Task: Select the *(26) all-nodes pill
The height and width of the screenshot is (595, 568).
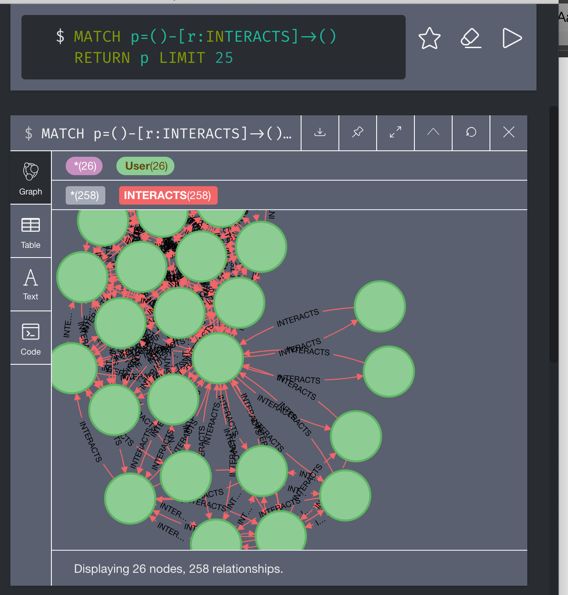Action: coord(84,166)
